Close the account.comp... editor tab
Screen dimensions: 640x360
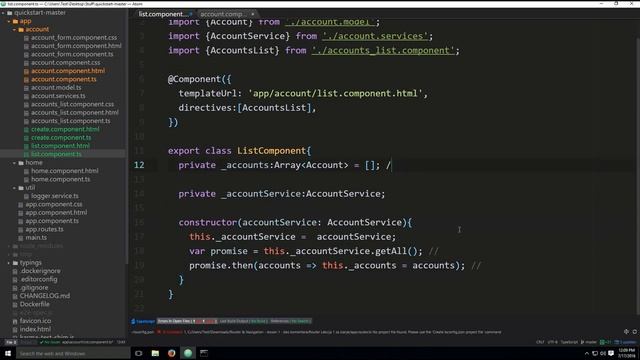coord(253,14)
